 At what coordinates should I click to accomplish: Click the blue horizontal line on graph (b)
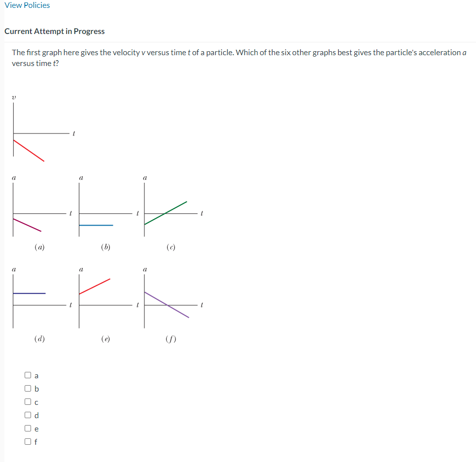click(96, 225)
